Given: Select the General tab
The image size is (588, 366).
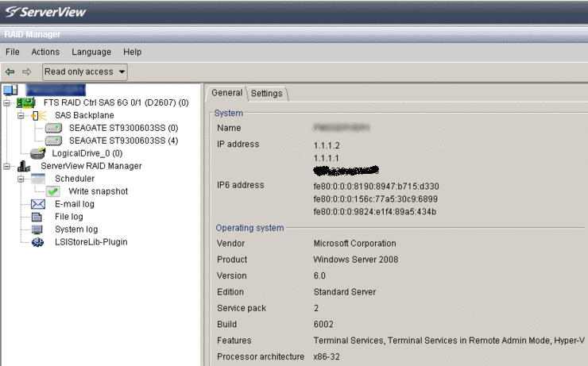Looking at the screenshot, I should coord(226,93).
